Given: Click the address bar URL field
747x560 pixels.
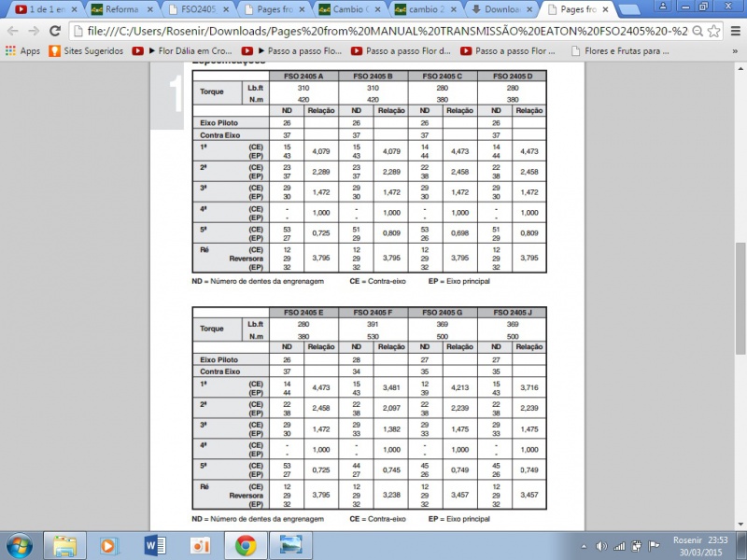Looking at the screenshot, I should click(386, 32).
